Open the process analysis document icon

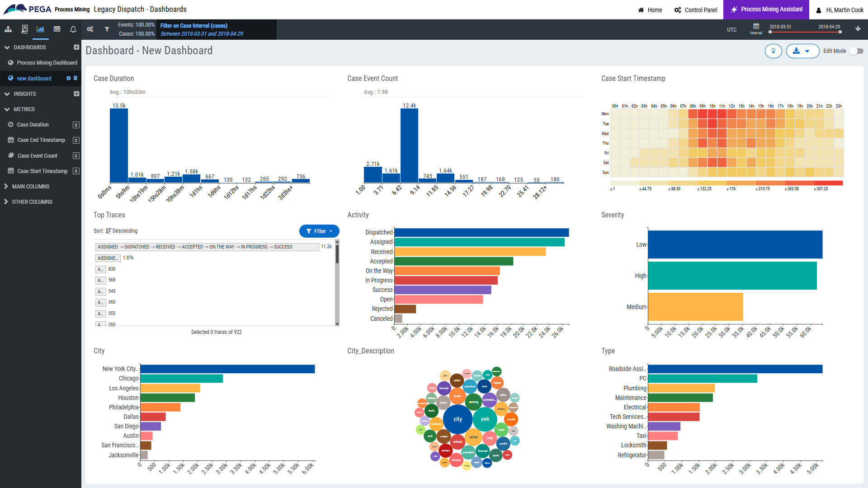[x=24, y=29]
